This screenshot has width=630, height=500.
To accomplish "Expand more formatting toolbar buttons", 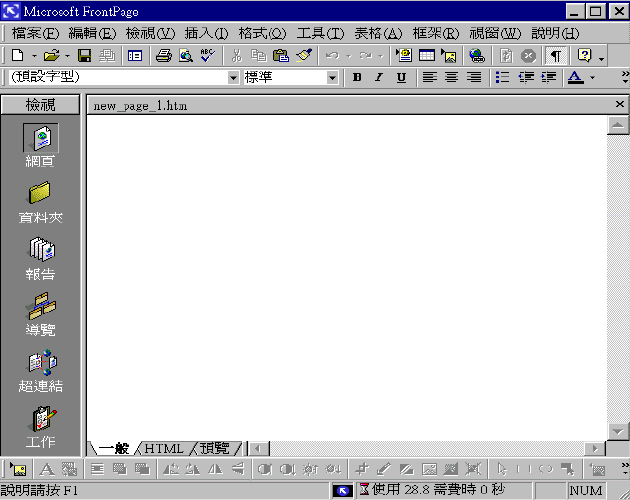I will (x=625, y=77).
